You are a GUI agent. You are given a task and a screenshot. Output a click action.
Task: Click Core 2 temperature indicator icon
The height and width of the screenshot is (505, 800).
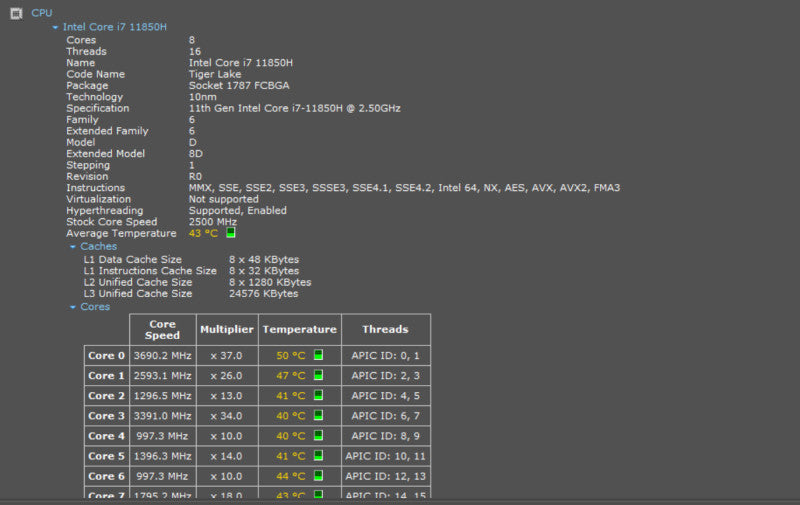pos(318,395)
